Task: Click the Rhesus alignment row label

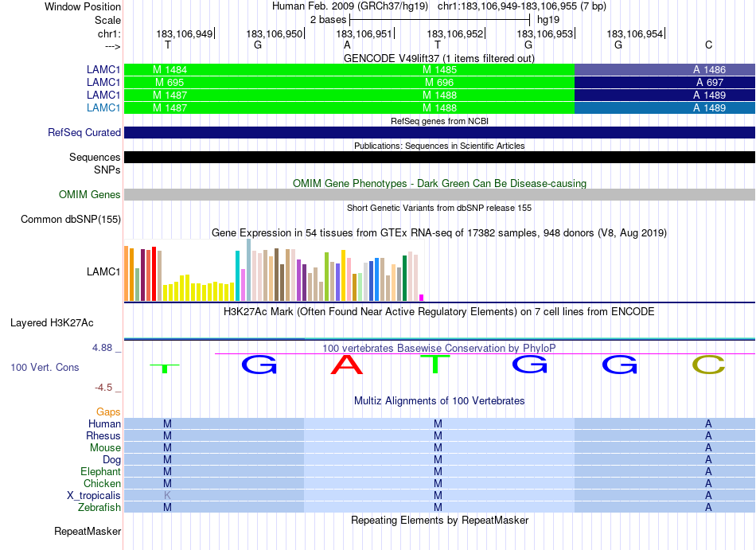Action: (103, 435)
